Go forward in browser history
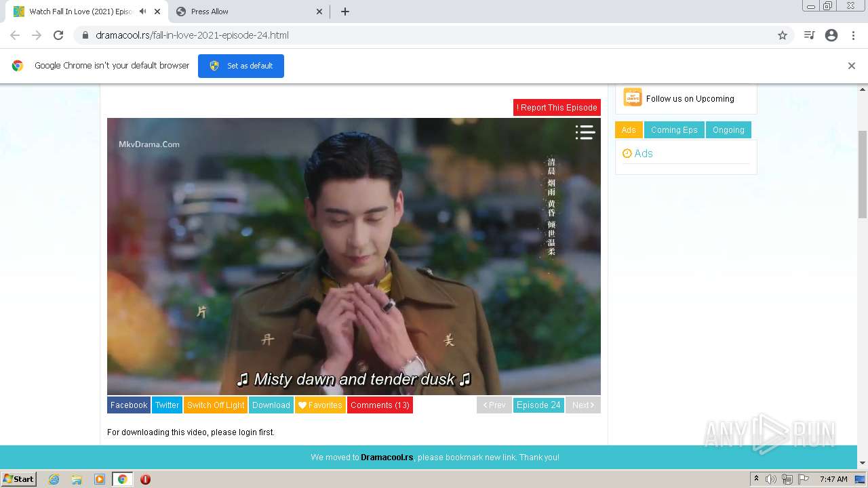The width and height of the screenshot is (868, 488). pos(37,35)
